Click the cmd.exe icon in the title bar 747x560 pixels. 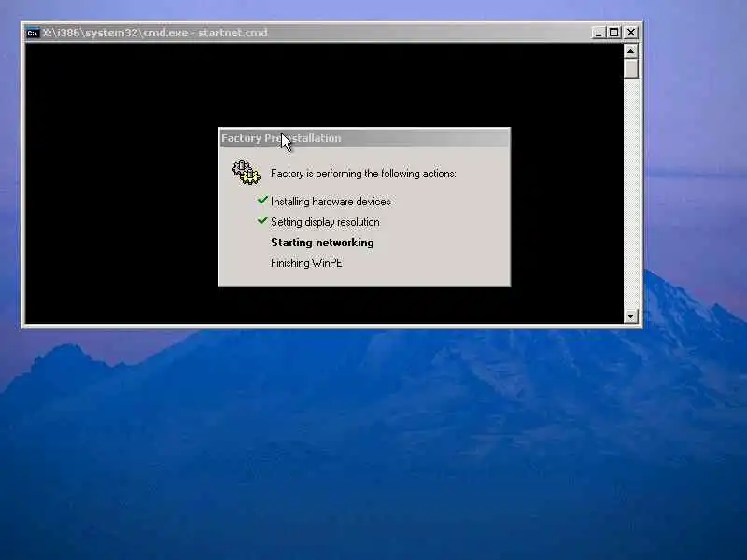click(x=33, y=33)
